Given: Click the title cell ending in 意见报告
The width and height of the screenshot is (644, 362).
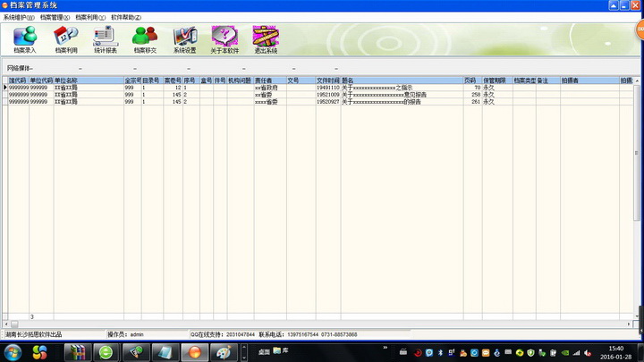Looking at the screenshot, I should 402,95.
